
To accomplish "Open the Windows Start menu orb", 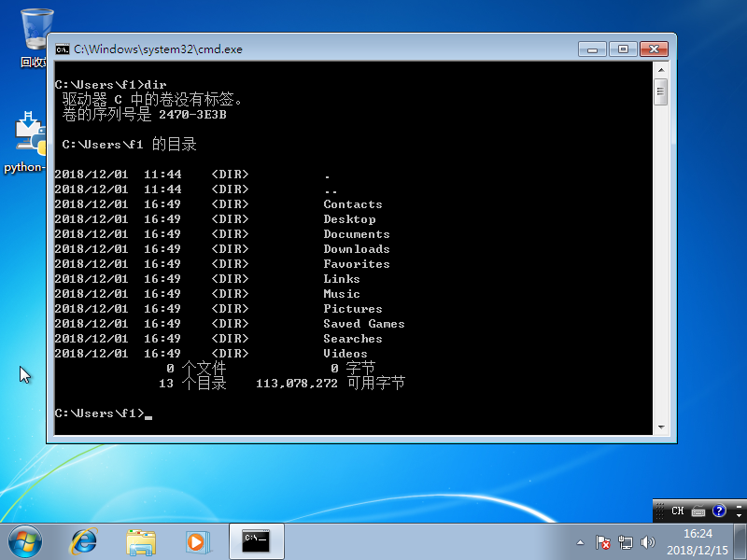I will coord(25,542).
